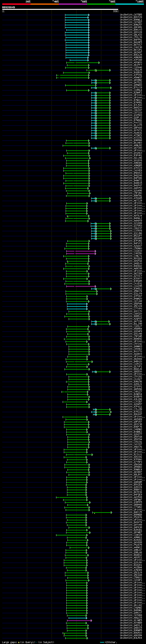Open hit UniRef100_C6T5B5
Image resolution: width=146 pixels, height=644 pixels.
click(x=131, y=15)
